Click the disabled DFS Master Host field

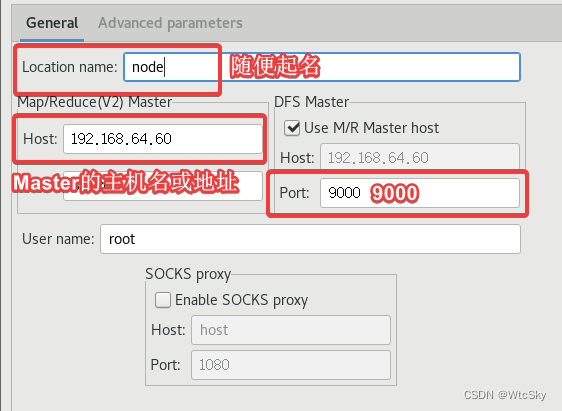[420, 158]
